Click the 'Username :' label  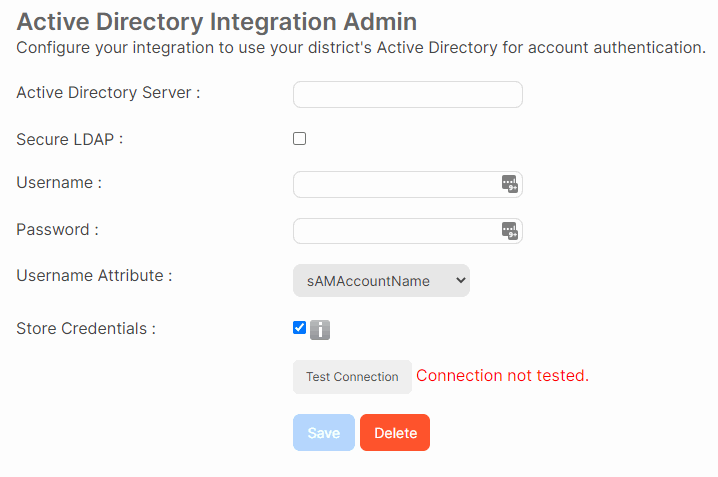(59, 182)
